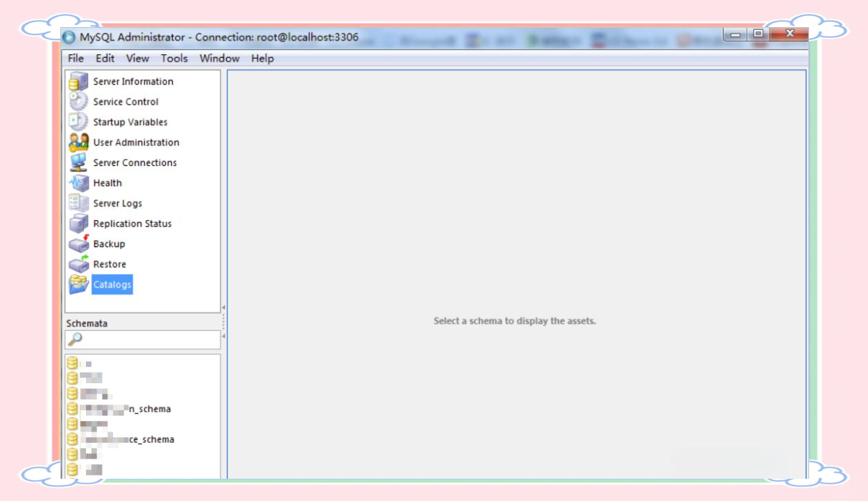The height and width of the screenshot is (501, 868).
Task: Click the Replication Status server icon
Action: tap(78, 223)
